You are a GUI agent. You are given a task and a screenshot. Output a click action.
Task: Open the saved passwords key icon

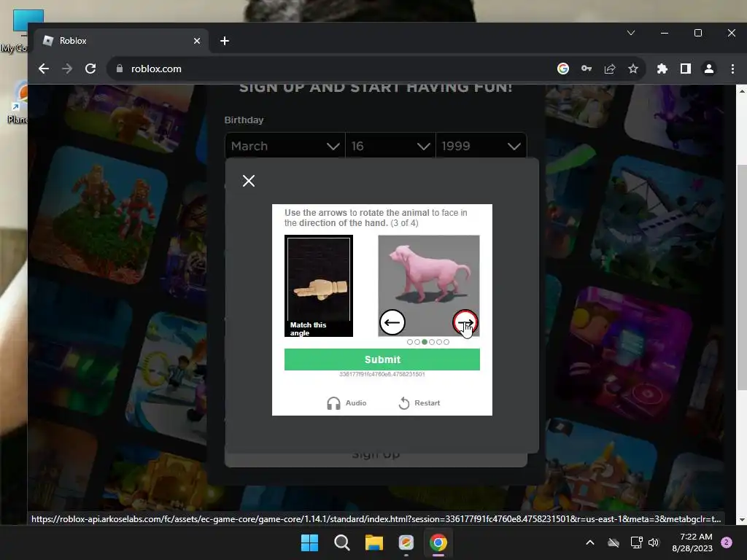point(587,69)
